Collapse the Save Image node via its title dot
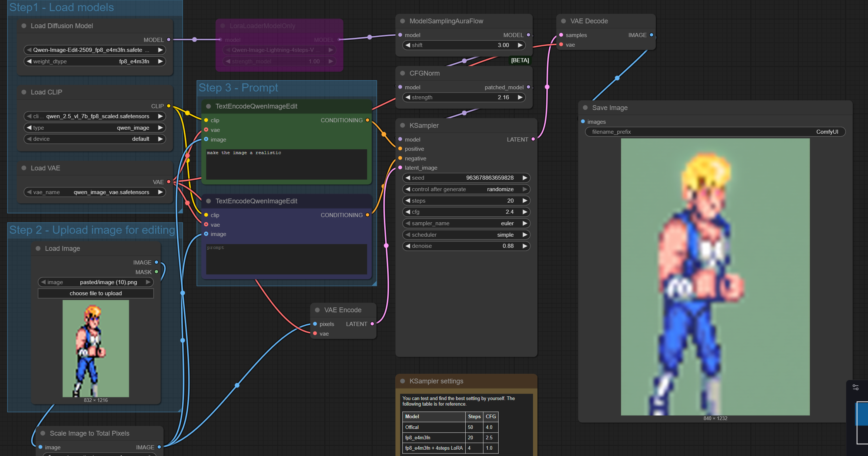868x456 pixels. tap(585, 108)
